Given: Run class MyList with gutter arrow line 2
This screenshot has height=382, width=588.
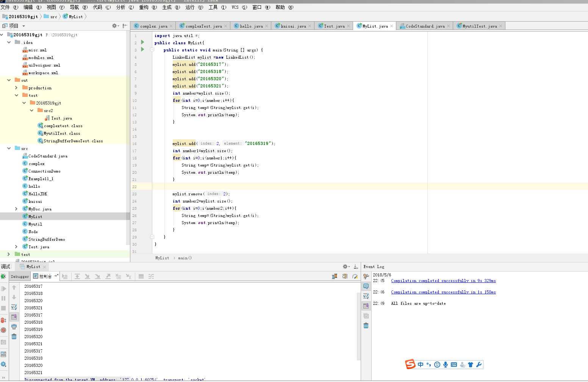Looking at the screenshot, I should click(142, 42).
